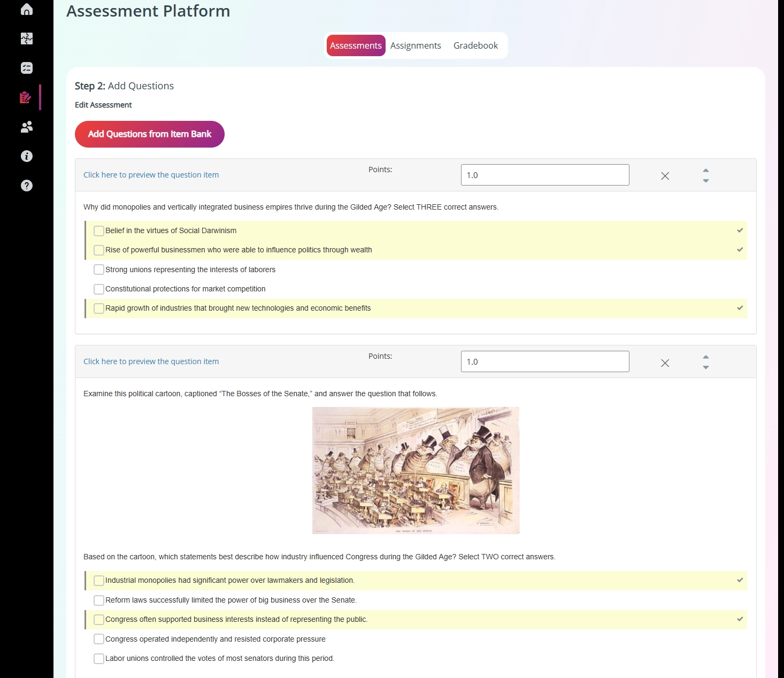Click 'Examine this political cartoon' prompt text
The image size is (784, 678).
(260, 394)
